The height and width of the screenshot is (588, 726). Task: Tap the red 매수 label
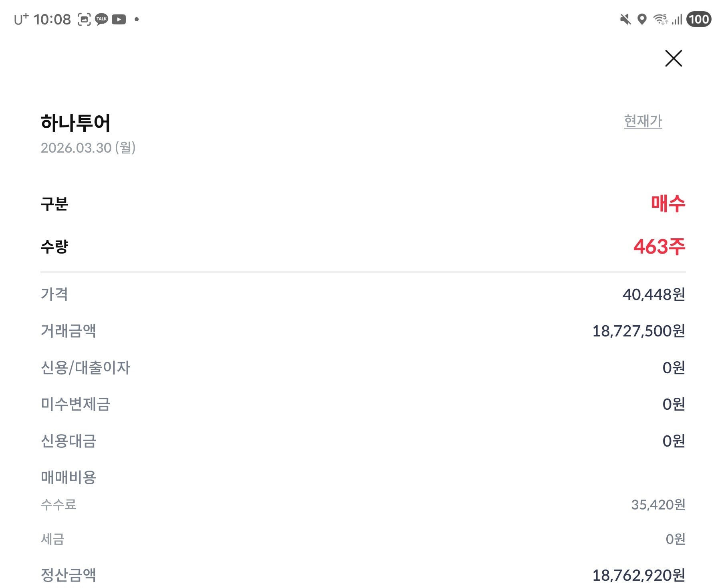(668, 203)
